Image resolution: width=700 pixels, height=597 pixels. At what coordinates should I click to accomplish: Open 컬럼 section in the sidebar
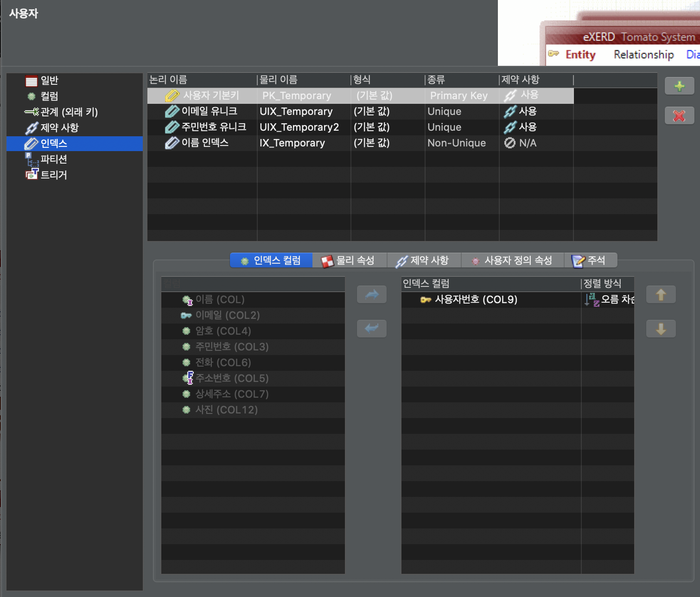coord(49,96)
